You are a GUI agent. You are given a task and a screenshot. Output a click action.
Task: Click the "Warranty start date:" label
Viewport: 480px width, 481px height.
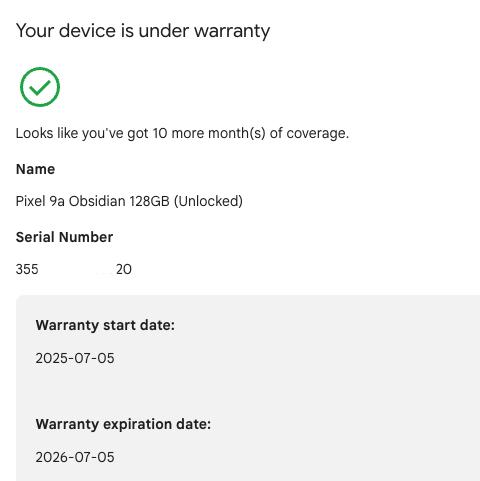click(105, 325)
